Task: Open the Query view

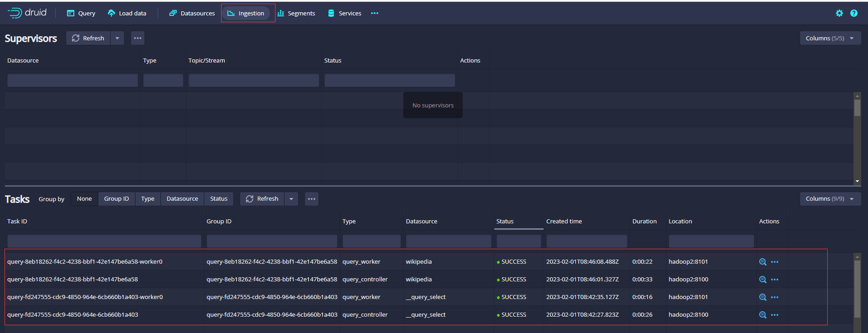Action: click(x=81, y=13)
